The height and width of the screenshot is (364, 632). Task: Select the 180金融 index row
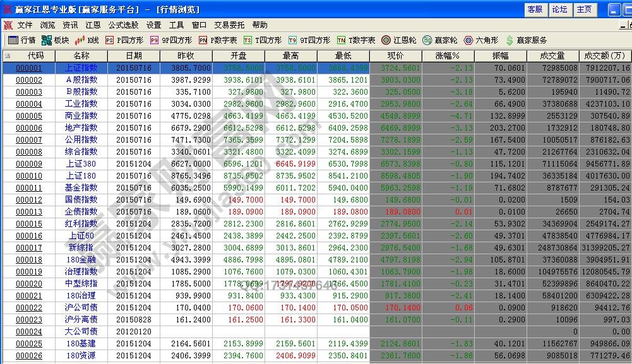pyautogui.click(x=78, y=259)
